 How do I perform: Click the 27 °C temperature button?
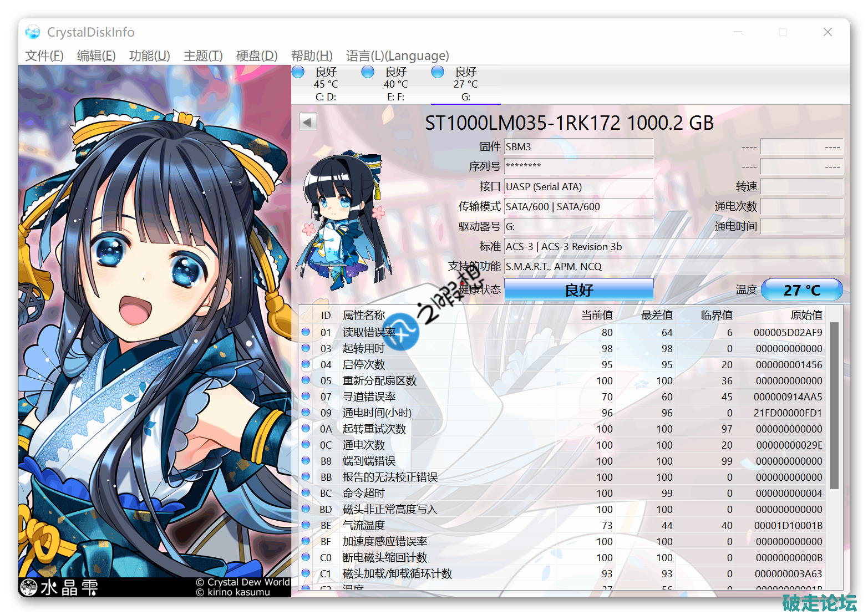801,289
